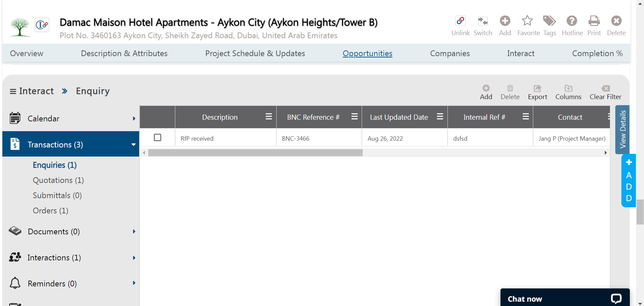Click the chat bubble icon
The height and width of the screenshot is (306, 644).
point(616,299)
